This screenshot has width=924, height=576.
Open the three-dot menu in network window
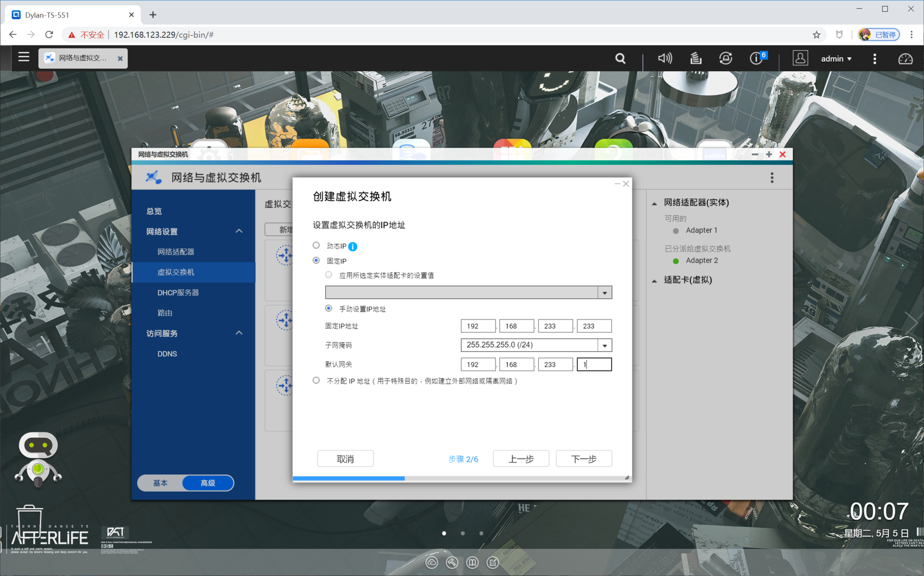click(772, 178)
